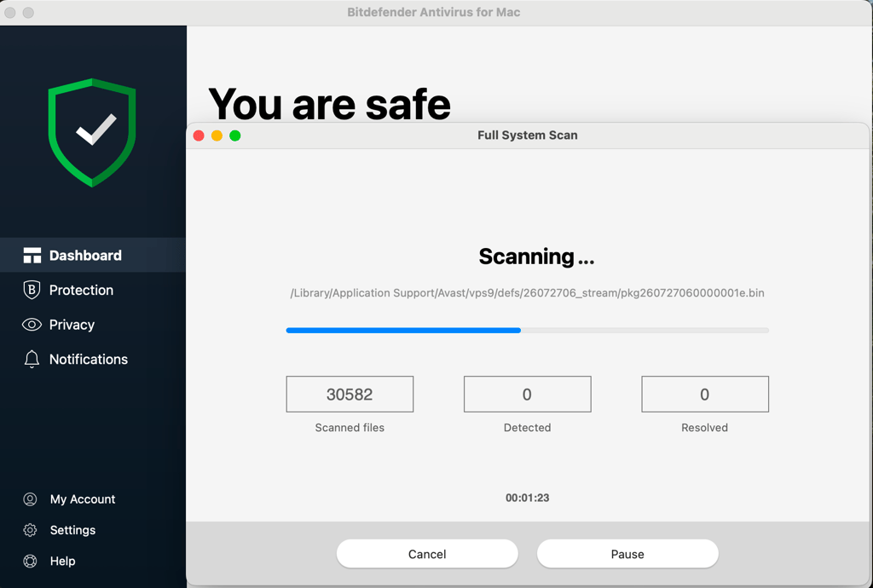Click the Protection shield B icon
873x588 pixels.
pos(32,290)
